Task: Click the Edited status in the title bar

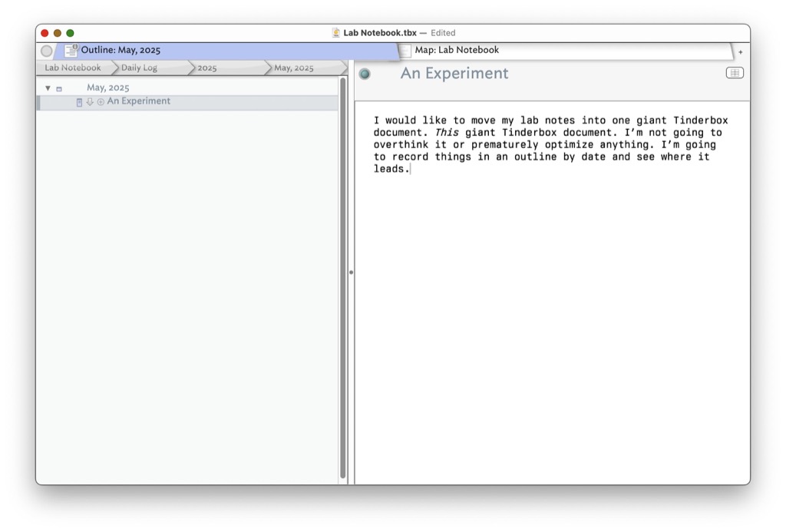Action: (443, 32)
